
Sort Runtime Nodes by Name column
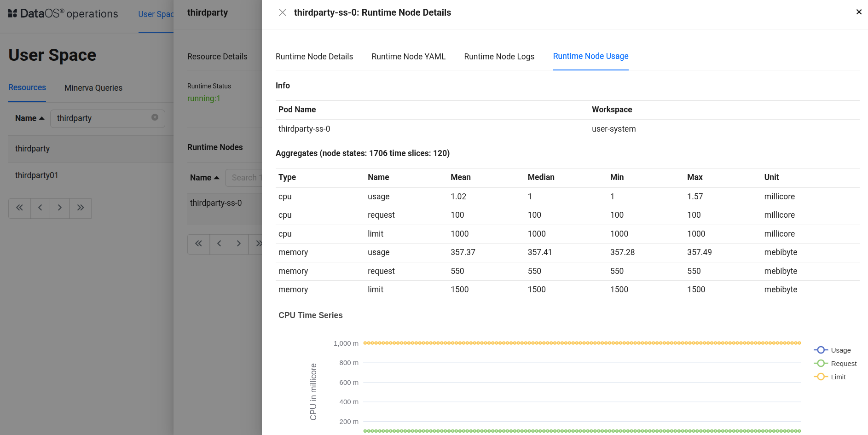204,178
